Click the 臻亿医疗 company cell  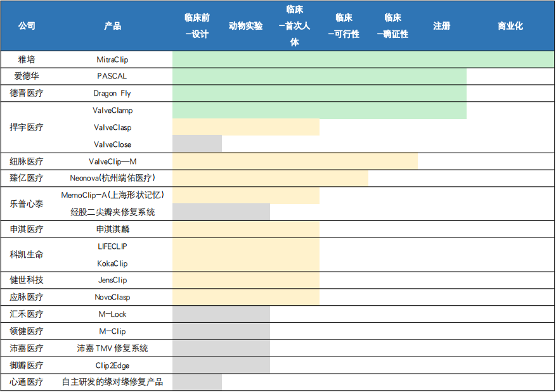pos(27,178)
